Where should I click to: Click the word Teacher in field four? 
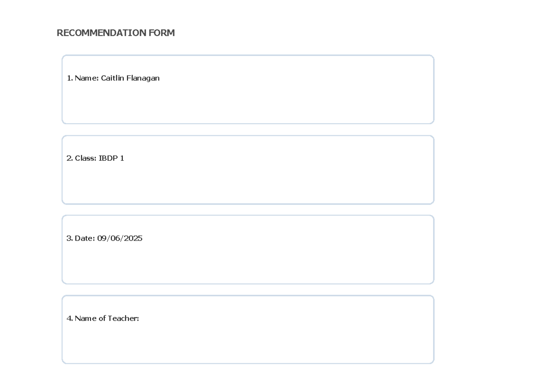[x=123, y=318]
